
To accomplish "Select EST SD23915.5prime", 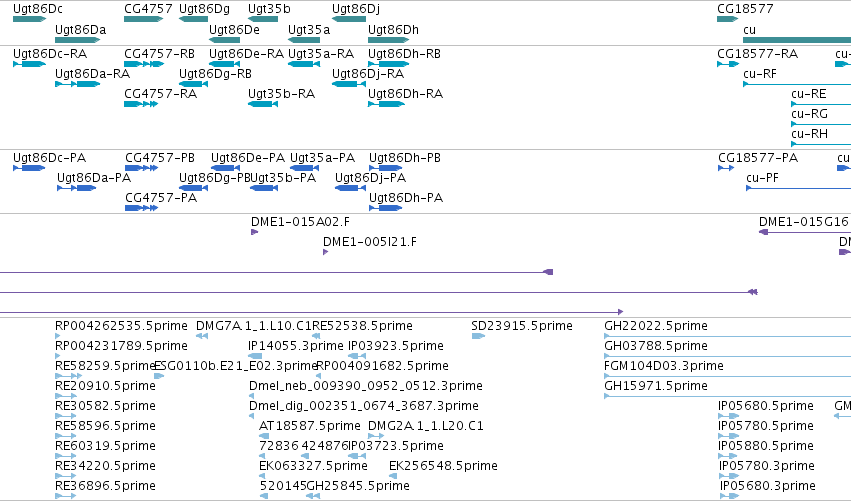I will (478, 336).
